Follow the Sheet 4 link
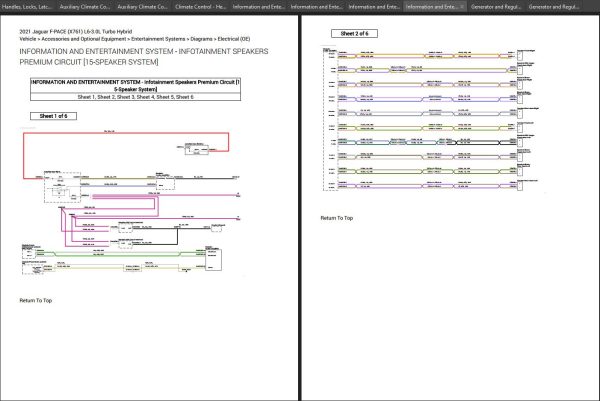The image size is (600, 401). coord(145,97)
